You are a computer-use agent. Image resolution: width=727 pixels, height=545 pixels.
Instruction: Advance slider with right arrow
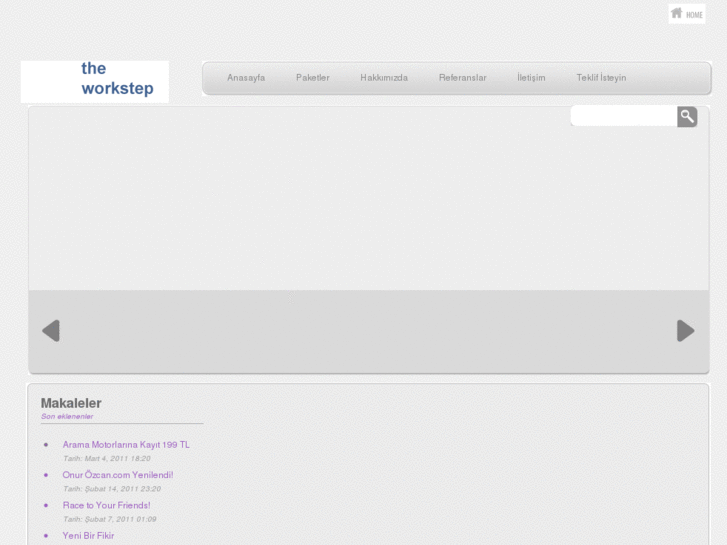pyautogui.click(x=686, y=331)
